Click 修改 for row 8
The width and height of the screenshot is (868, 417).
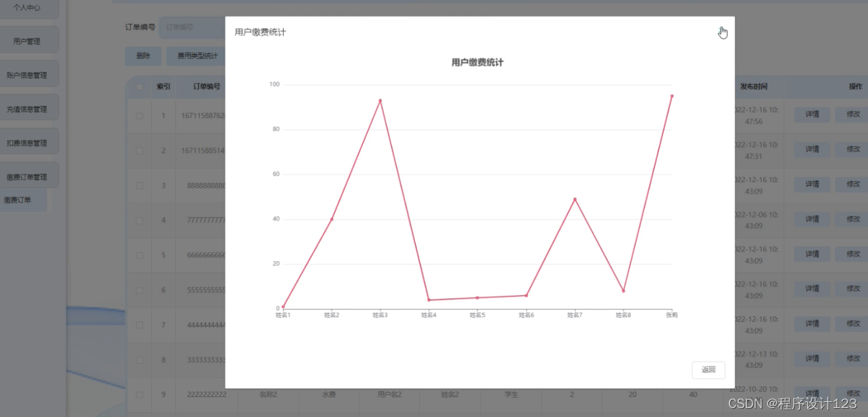(852, 359)
